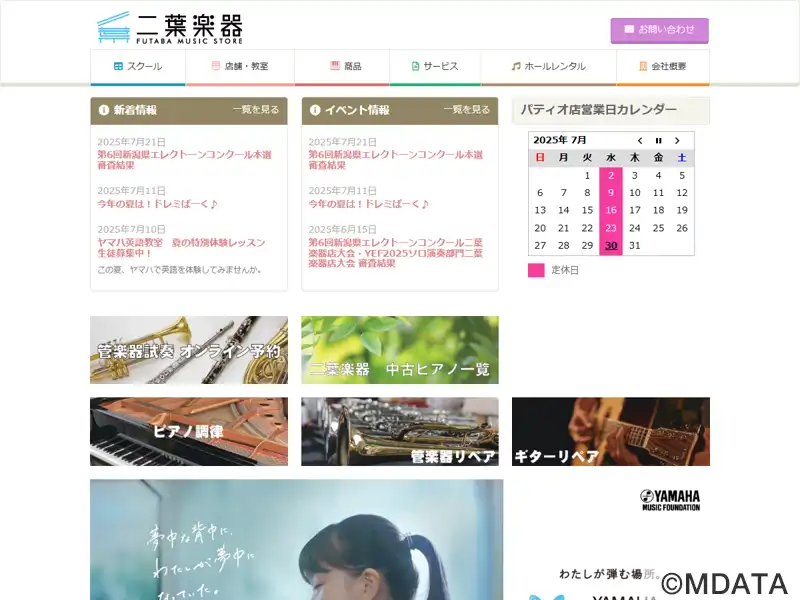Pause the calendar with middle button
The width and height of the screenshot is (800, 600).
coord(659,141)
